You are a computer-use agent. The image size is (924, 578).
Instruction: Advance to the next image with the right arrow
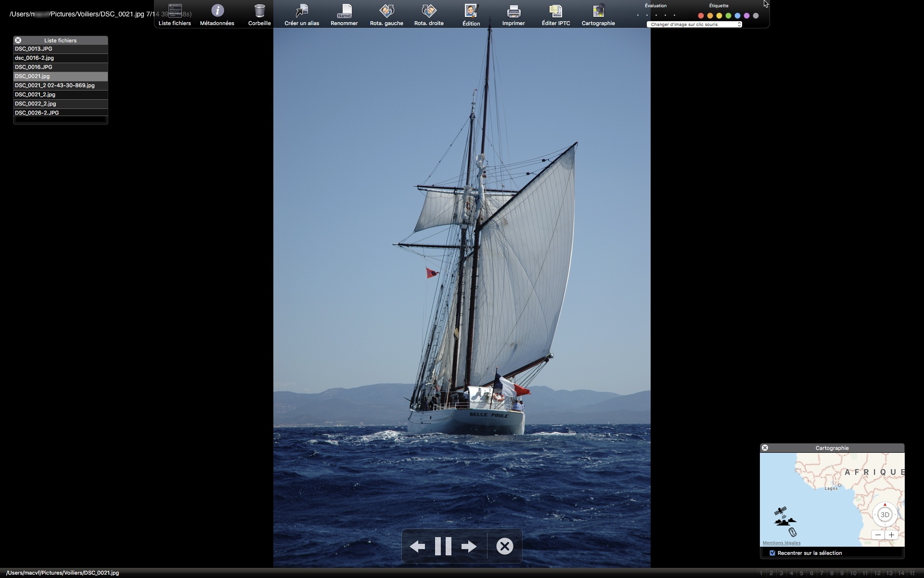pyautogui.click(x=469, y=546)
